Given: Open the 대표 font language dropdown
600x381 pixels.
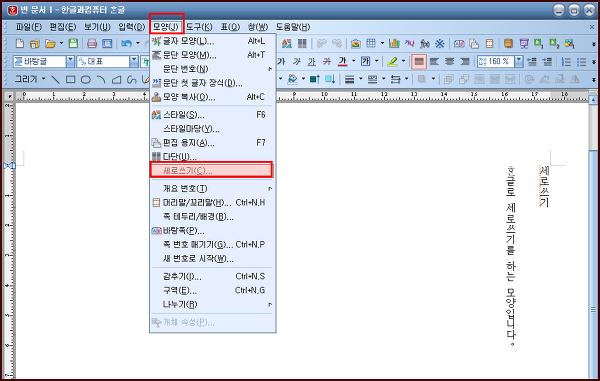Looking at the screenshot, I should coord(134,62).
